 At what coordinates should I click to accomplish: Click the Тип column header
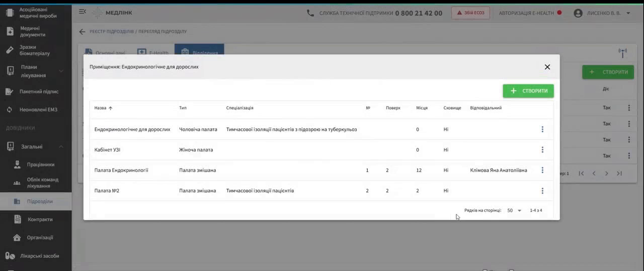click(x=183, y=108)
